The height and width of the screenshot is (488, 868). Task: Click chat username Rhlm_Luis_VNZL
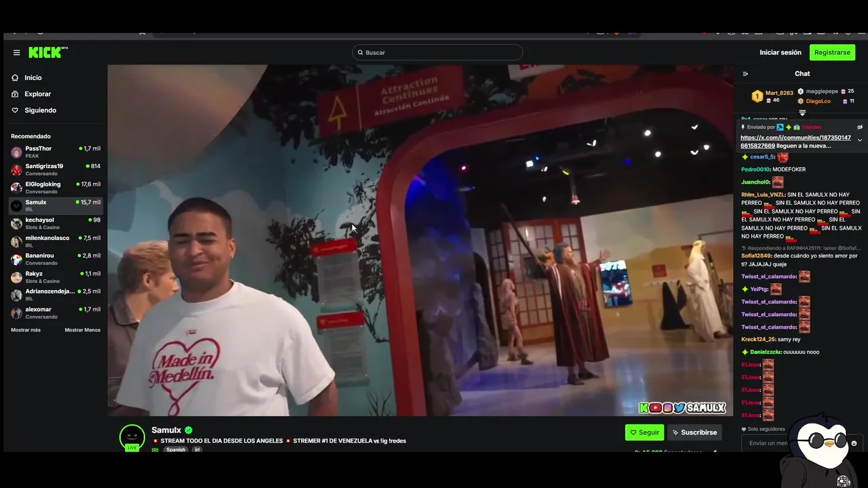(x=763, y=195)
